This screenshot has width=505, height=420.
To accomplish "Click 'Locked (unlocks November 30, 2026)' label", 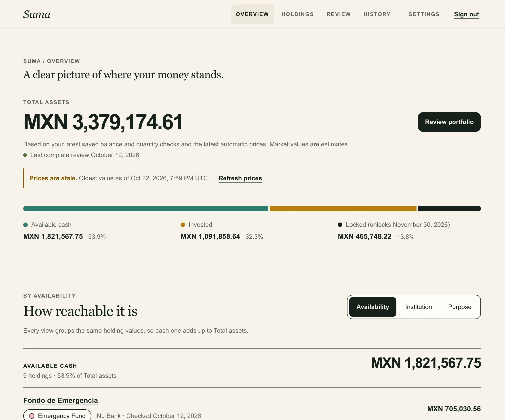I will click(398, 225).
